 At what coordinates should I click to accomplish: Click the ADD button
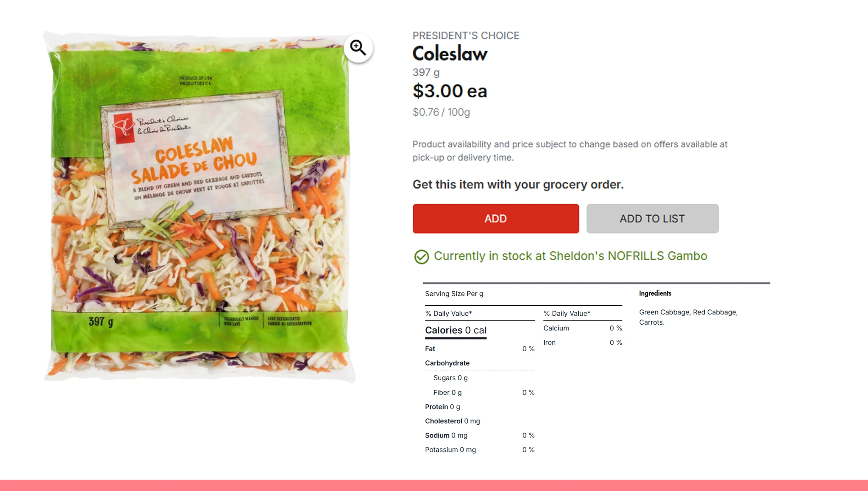(x=495, y=218)
